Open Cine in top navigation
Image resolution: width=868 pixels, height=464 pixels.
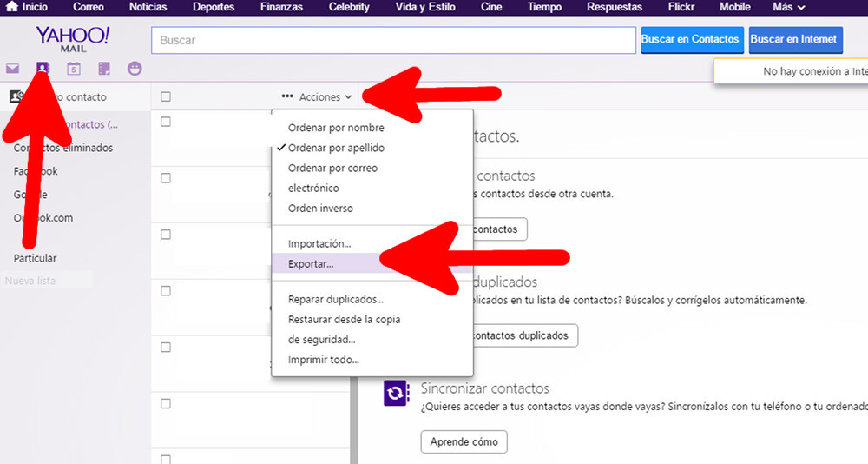tap(491, 7)
